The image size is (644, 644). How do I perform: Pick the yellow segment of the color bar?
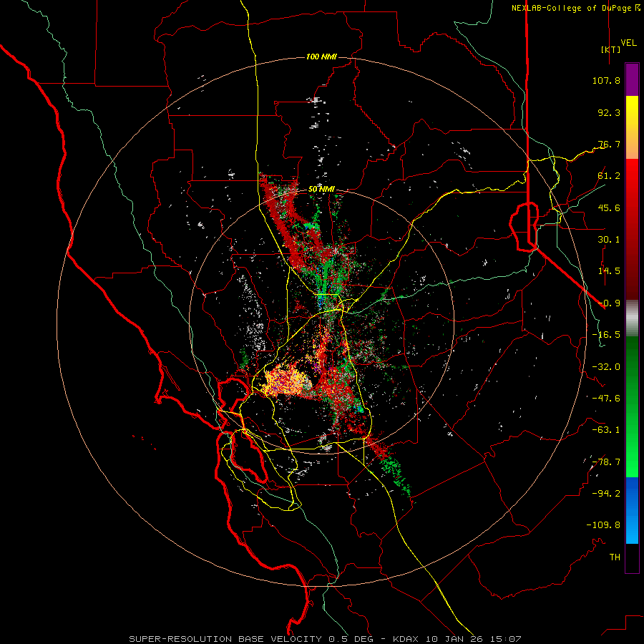[x=632, y=119]
